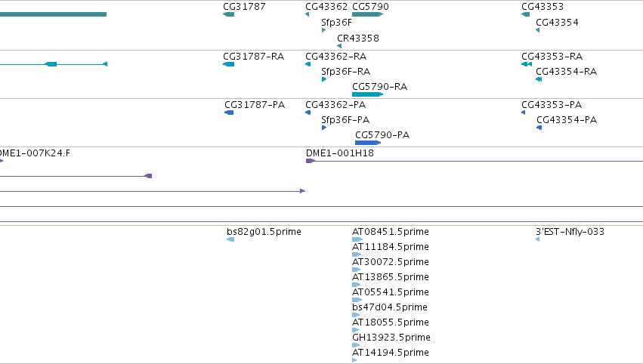Click the CG5790-PA protein bar
This screenshot has width=643, height=364.
point(368,143)
